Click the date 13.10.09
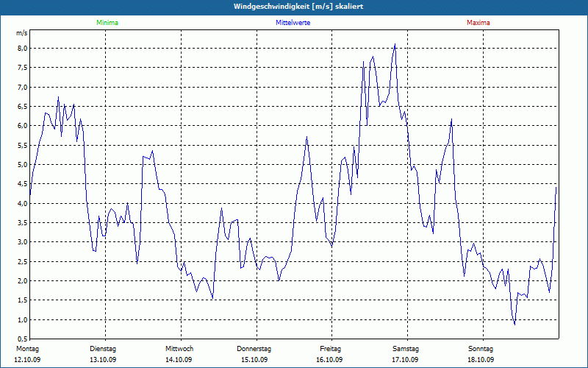Screen dimensions: 588x368 pos(103,360)
